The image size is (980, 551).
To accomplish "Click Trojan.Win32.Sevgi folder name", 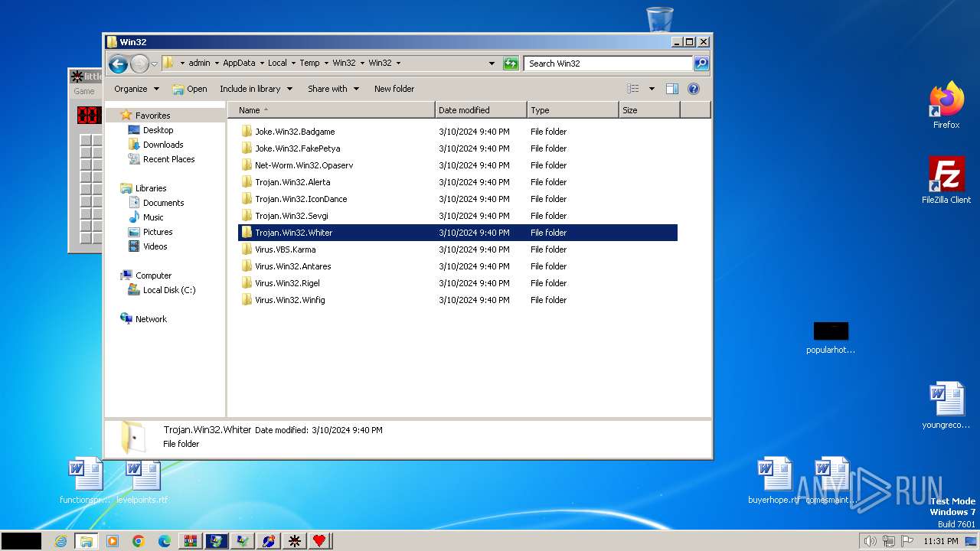I will (x=292, y=216).
